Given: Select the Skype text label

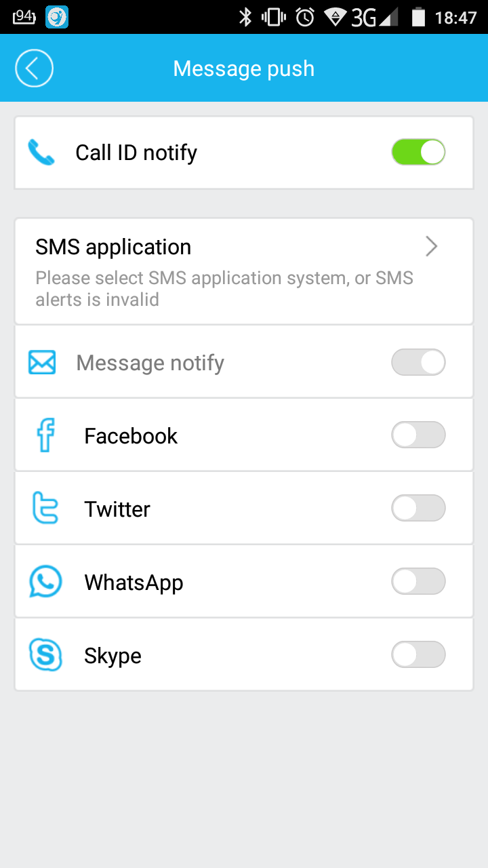Looking at the screenshot, I should click(x=113, y=656).
